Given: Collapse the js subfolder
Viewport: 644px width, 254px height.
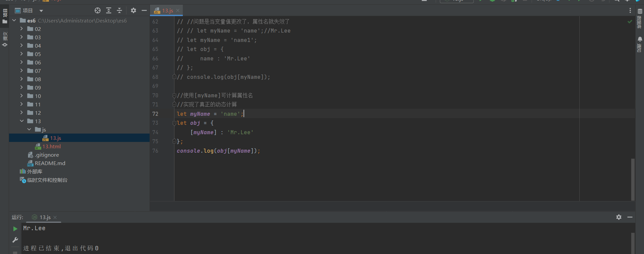Looking at the screenshot, I should [29, 130].
